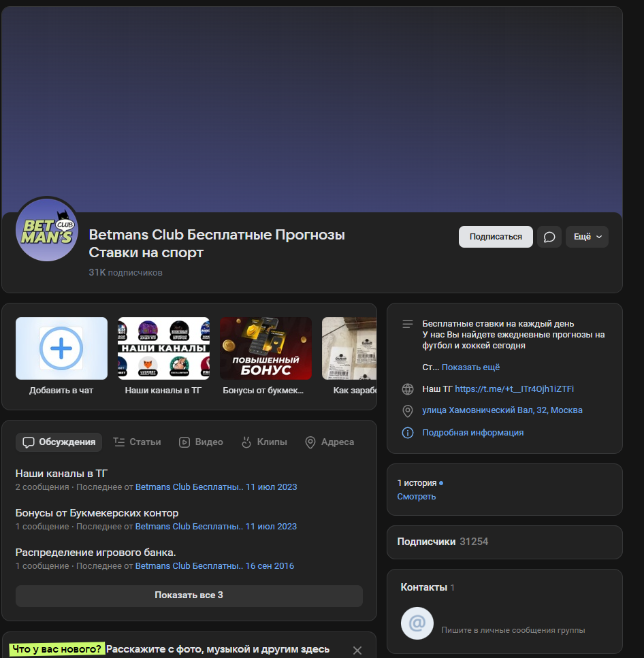This screenshot has height=658, width=644.
Task: Click the globe website icon
Action: 408,389
